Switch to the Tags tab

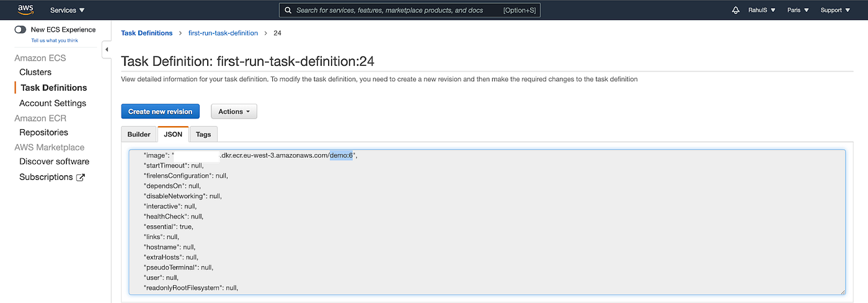click(x=203, y=134)
